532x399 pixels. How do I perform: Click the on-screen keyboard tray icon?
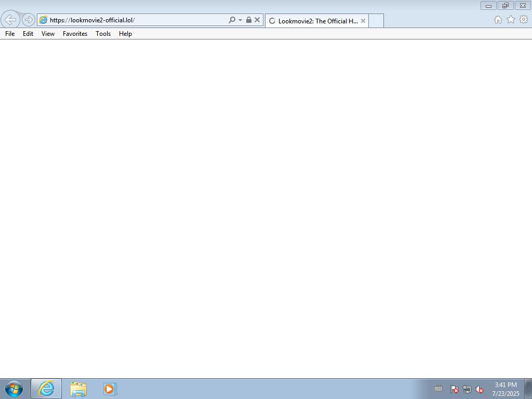438,389
